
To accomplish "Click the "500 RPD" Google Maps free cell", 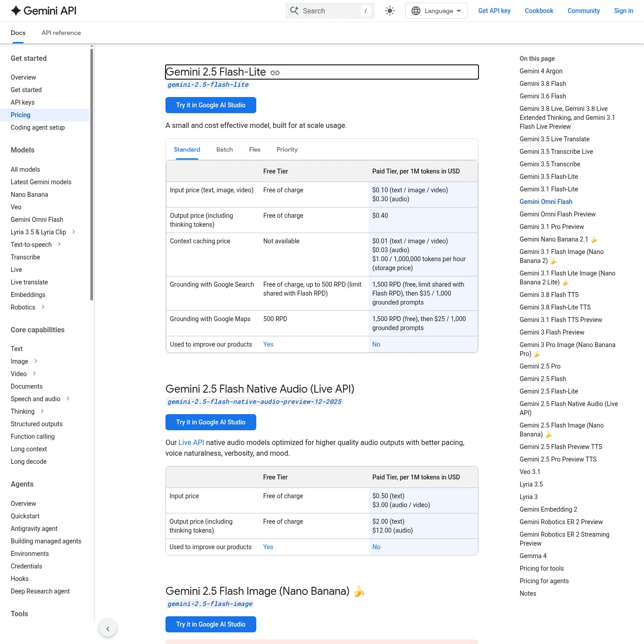I will (x=314, y=323).
